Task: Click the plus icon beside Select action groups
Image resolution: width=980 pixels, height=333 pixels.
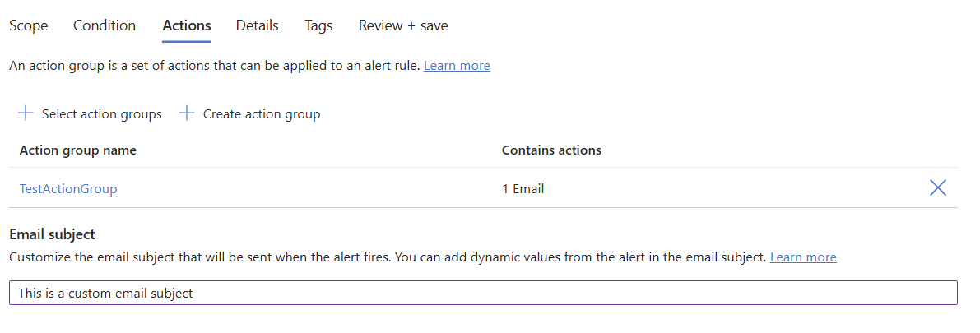Action: point(26,113)
